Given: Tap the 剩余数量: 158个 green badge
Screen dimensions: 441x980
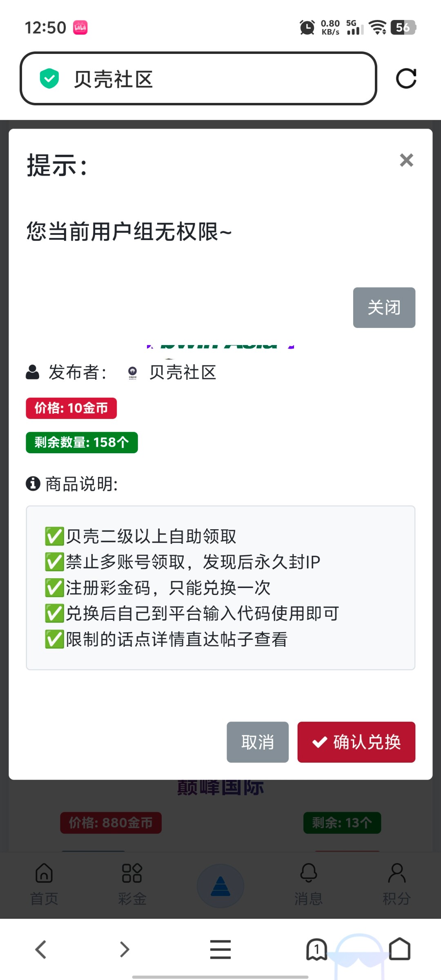Looking at the screenshot, I should pyautogui.click(x=82, y=442).
